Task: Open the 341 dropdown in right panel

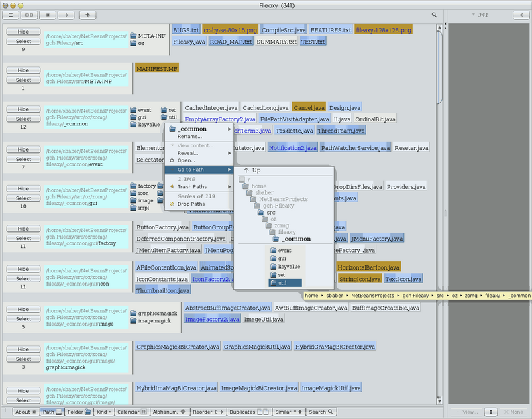Action: click(480, 15)
